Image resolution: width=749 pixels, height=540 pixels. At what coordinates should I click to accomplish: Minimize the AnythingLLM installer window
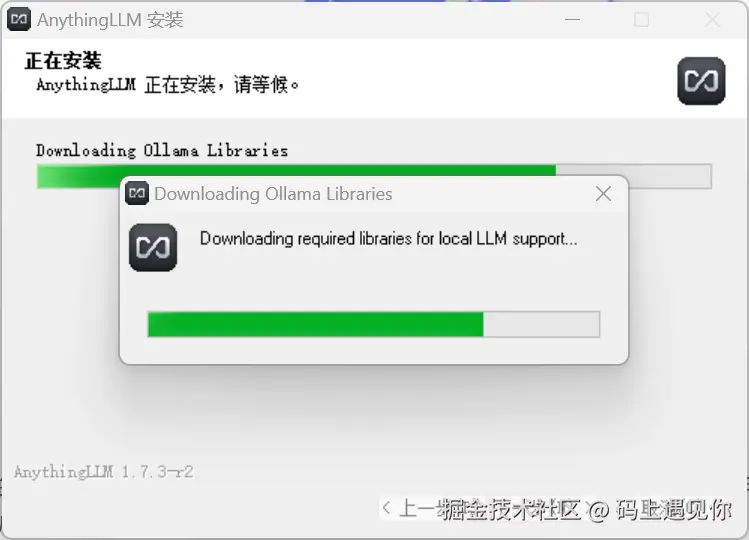pyautogui.click(x=572, y=20)
